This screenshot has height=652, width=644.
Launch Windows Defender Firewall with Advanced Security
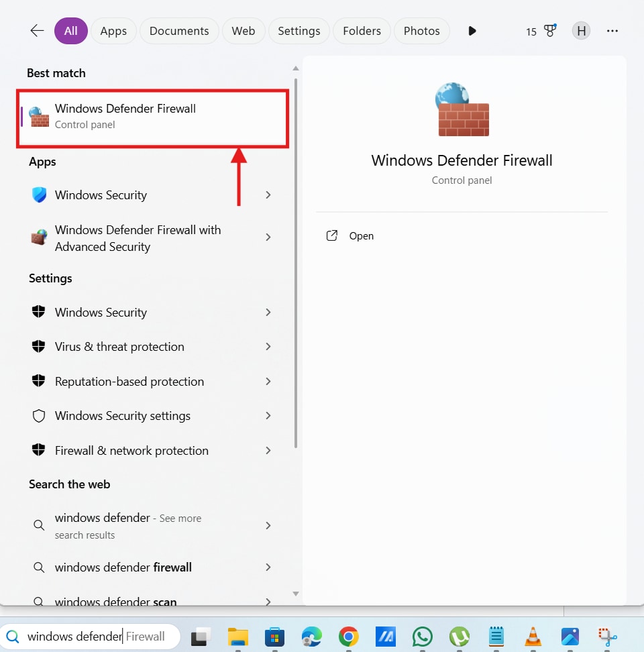[138, 237]
